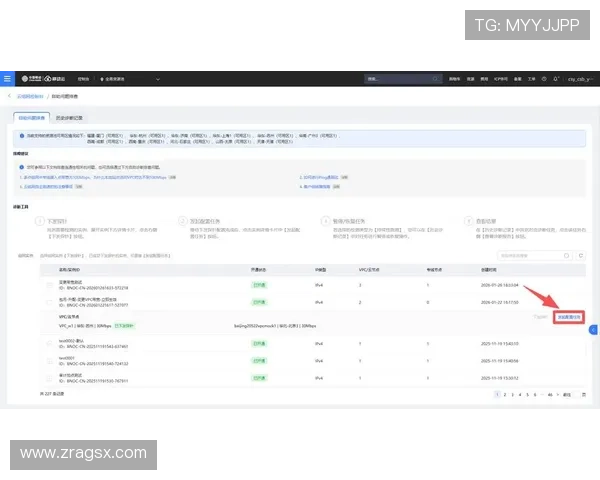Image resolution: width=600 pixels, height=480 pixels.
Task: Open suggestion link number 3
Action: click(x=46, y=186)
